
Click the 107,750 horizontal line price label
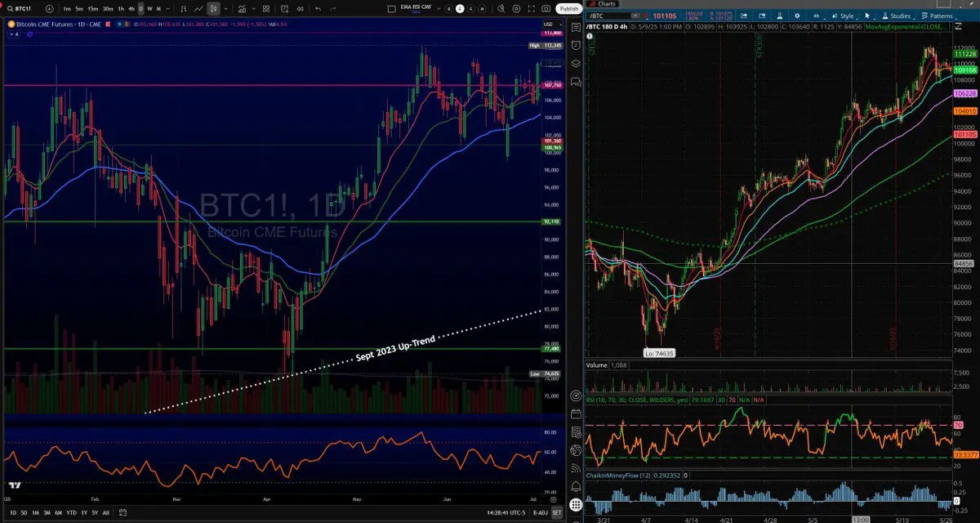(553, 85)
